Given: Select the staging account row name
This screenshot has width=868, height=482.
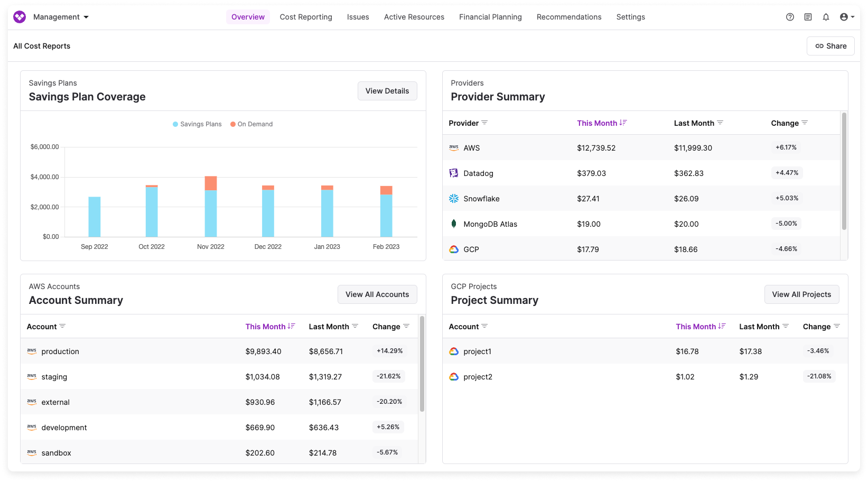Looking at the screenshot, I should (x=54, y=377).
